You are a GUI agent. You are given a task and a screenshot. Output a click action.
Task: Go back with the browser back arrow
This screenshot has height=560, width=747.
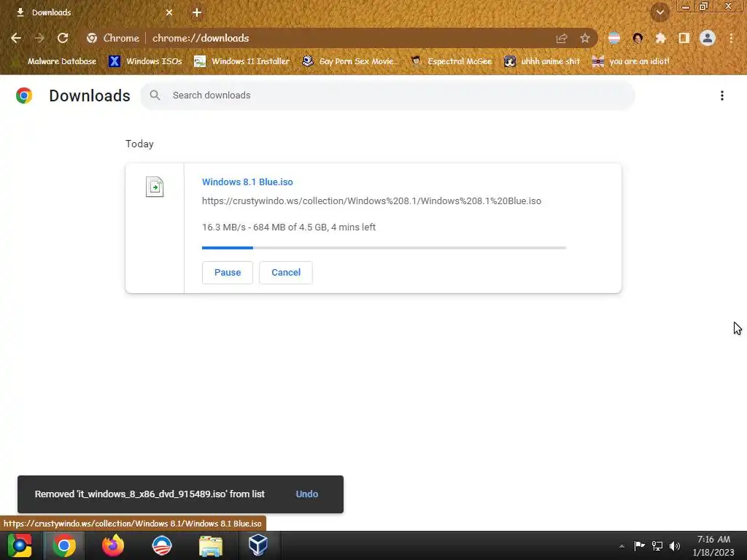pyautogui.click(x=16, y=38)
